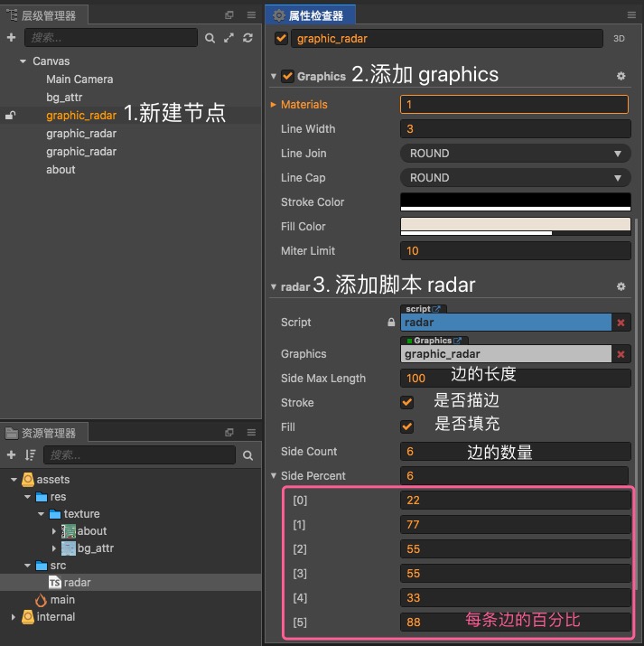644x646 pixels.
Task: Click the expand all nodes arrows icon
Action: [x=229, y=38]
